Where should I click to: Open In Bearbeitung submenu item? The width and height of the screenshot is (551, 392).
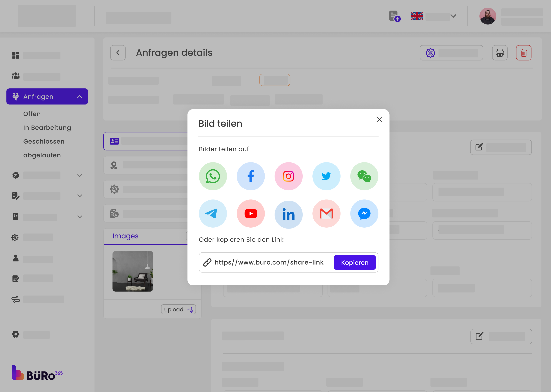47,128
